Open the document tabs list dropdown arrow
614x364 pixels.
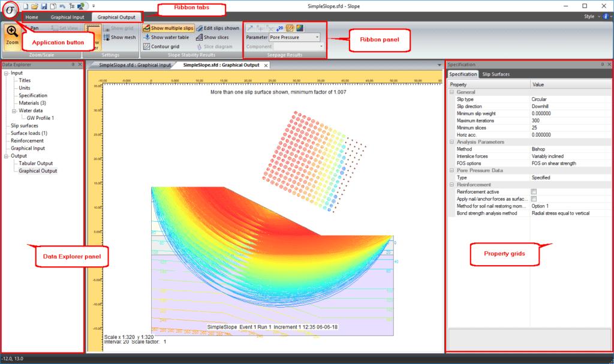[440, 65]
